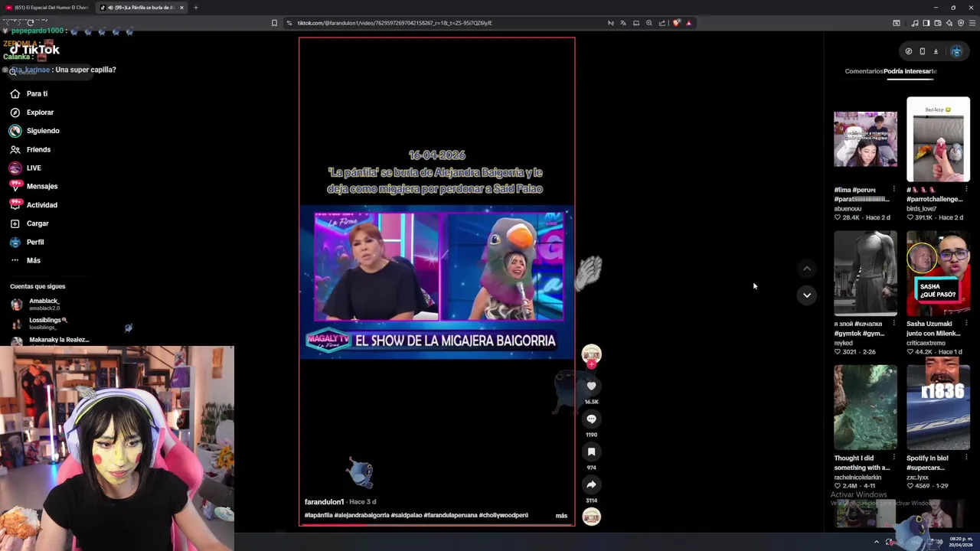Screen dimensions: 980x551
Task: Open more options for the gymtok video
Action: point(893,324)
